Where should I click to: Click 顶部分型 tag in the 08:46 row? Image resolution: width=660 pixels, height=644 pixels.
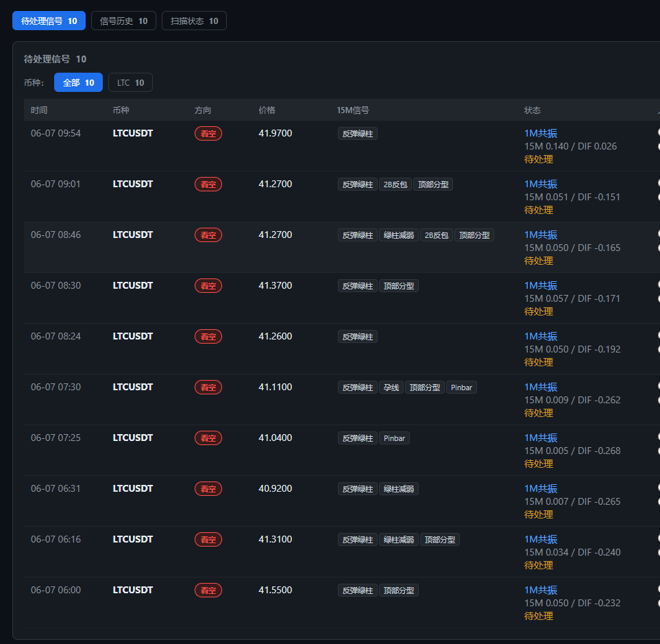(x=474, y=235)
